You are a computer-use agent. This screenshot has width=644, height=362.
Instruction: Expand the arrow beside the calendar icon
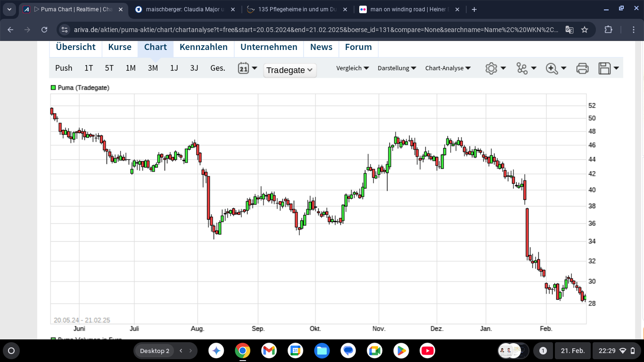click(255, 68)
